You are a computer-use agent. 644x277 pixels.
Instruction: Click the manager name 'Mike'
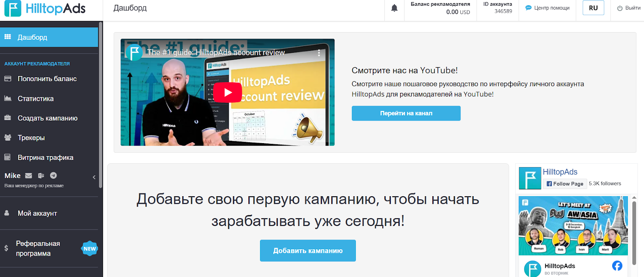(x=12, y=176)
